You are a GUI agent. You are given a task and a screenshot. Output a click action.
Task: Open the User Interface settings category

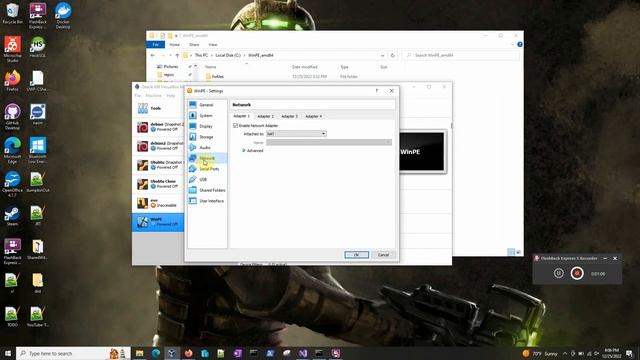207,201
